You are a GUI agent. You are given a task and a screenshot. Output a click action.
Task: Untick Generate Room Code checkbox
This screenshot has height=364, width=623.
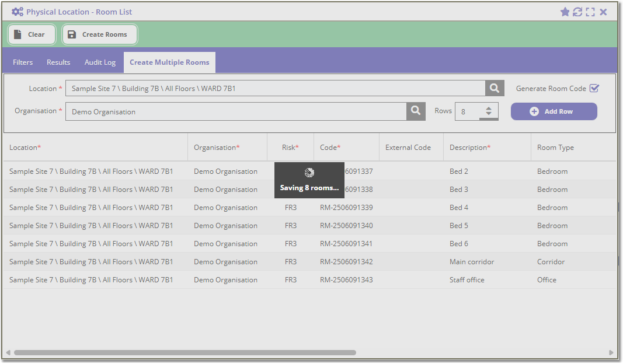594,88
